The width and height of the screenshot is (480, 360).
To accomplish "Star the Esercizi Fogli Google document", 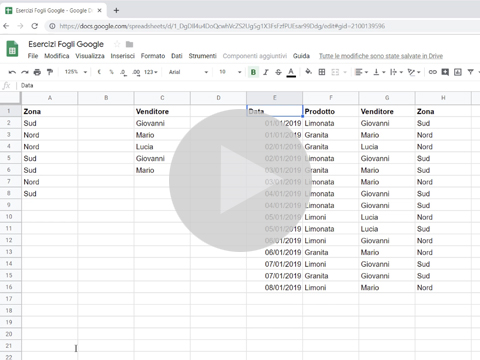I will (117, 44).
